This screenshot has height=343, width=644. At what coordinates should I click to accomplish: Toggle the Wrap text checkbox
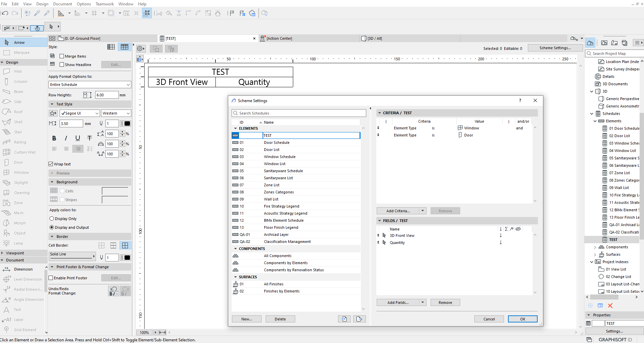51,164
